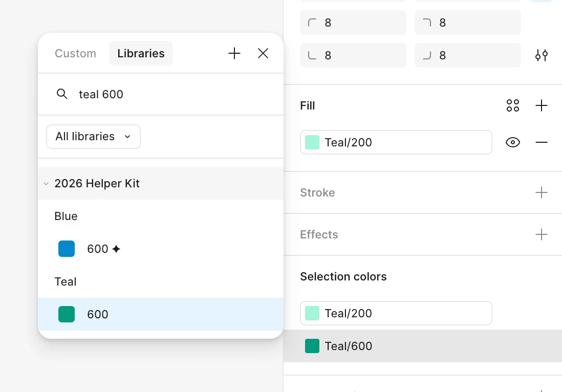562x392 pixels.
Task: Add a stroke with plus icon
Action: tap(541, 192)
